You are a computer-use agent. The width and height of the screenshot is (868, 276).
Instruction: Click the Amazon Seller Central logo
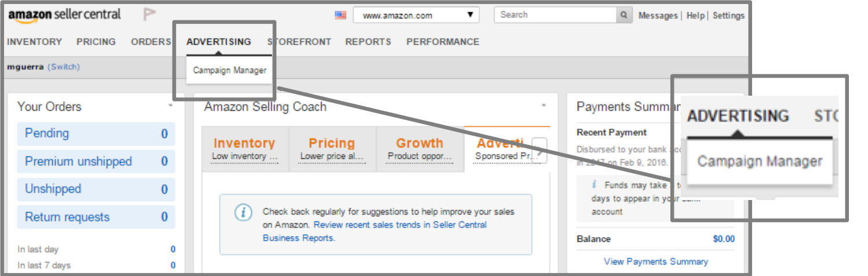64,16
